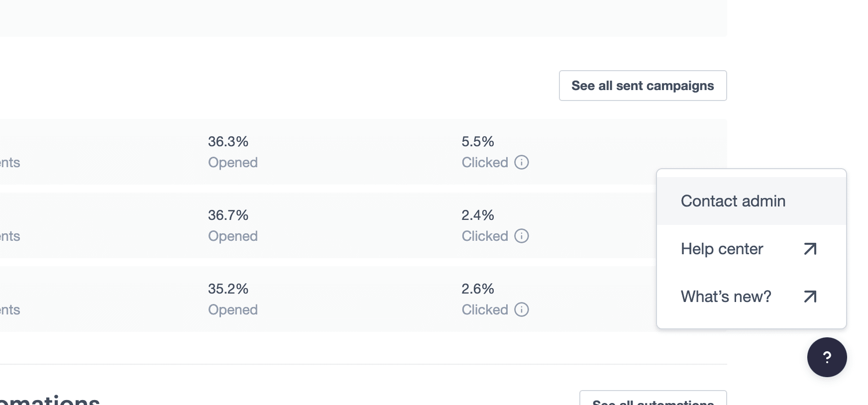Click the 35.2% opened rate value
This screenshot has width=868, height=405.
coord(228,289)
